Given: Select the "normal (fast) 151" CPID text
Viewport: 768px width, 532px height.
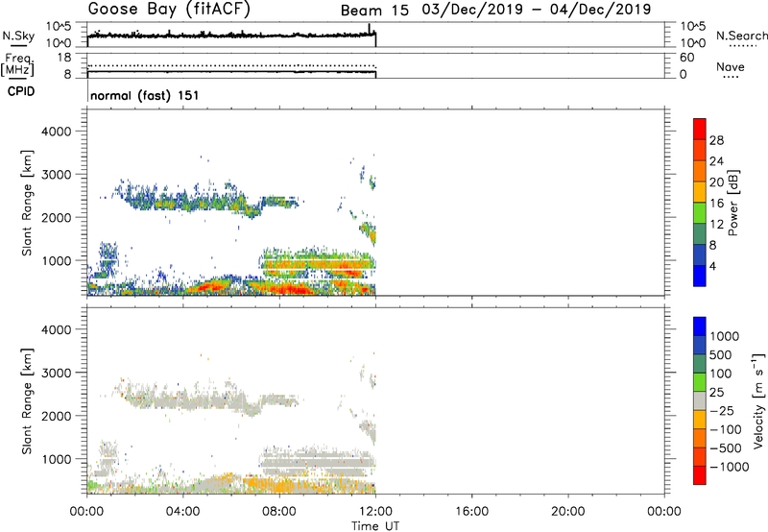Looking at the screenshot, I should tap(145, 95).
